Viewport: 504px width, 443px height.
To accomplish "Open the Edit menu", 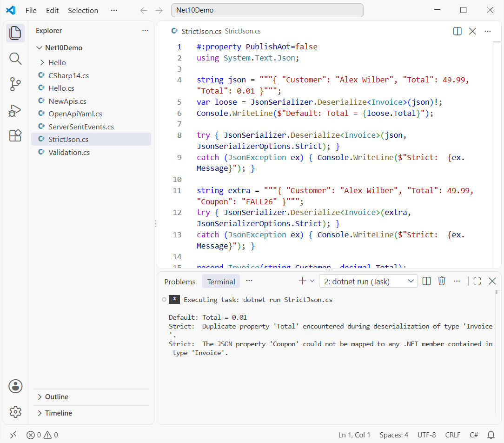I will pos(52,10).
